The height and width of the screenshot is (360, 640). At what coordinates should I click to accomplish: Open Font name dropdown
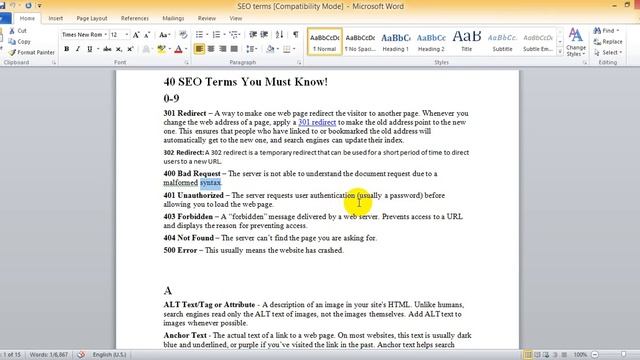coord(105,35)
